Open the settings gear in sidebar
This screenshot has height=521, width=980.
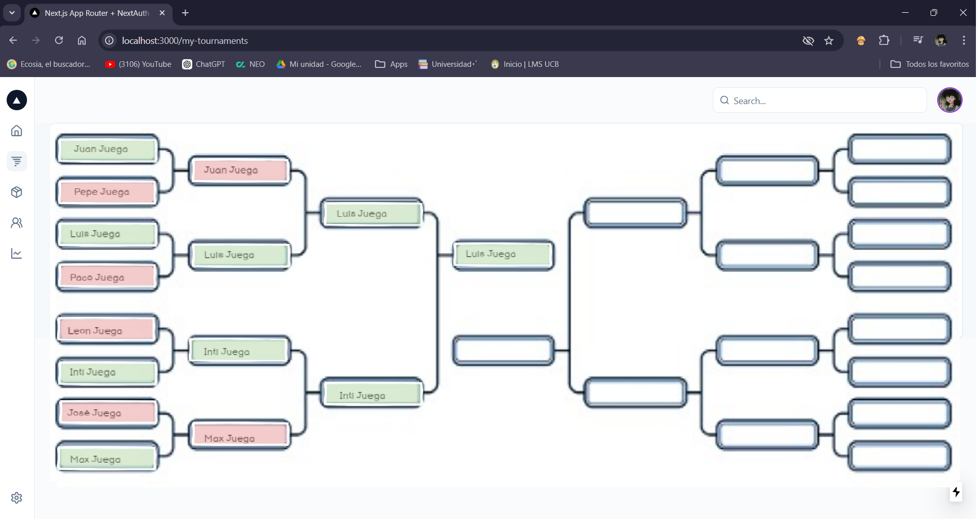(x=17, y=498)
